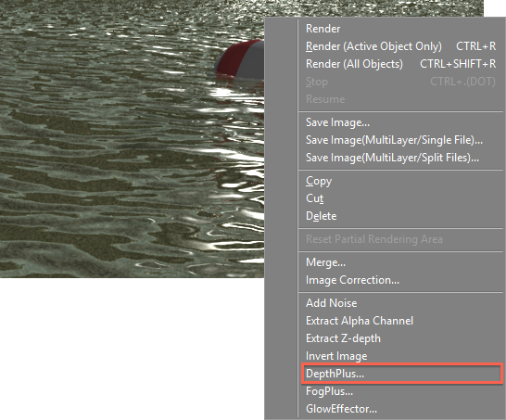Open GlowEffector... option
506x420 pixels.
coord(400,409)
